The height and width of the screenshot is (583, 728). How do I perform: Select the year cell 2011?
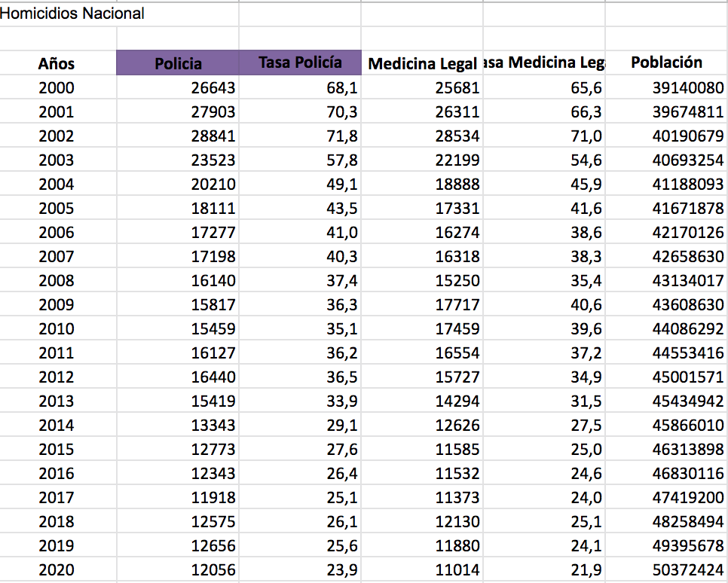point(57,353)
